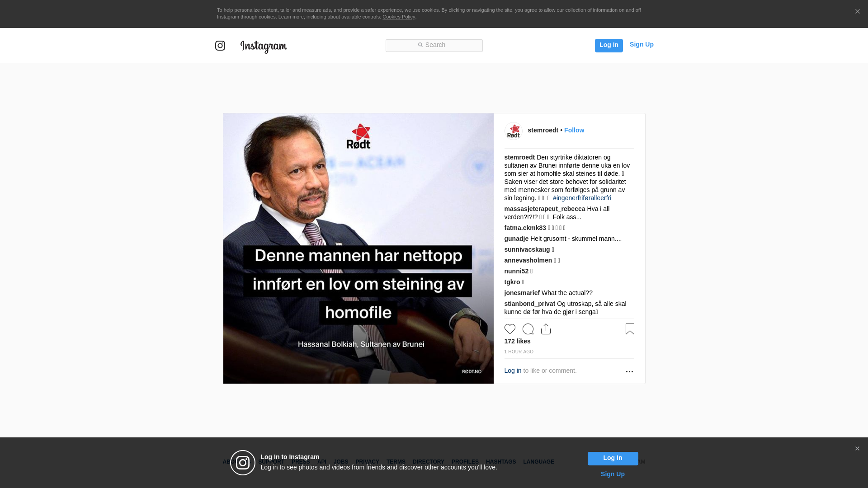The image size is (868, 488).
Task: Open the PRIVACY footer link
Action: (x=367, y=462)
